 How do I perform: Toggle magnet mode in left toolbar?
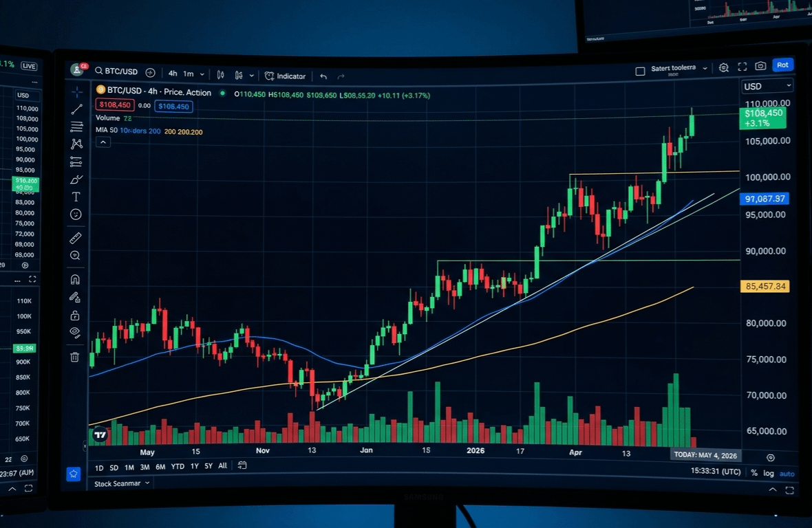[75, 280]
